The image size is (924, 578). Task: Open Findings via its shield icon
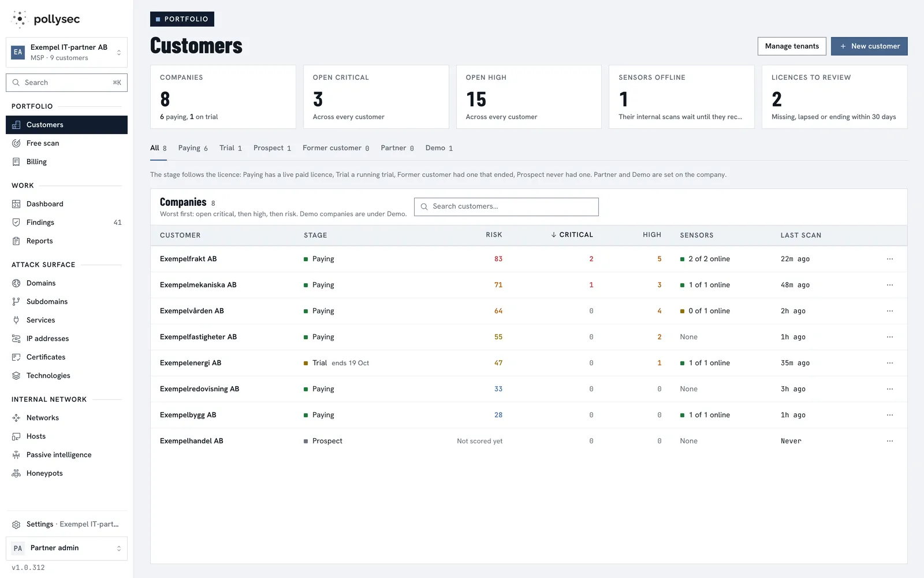tap(16, 223)
